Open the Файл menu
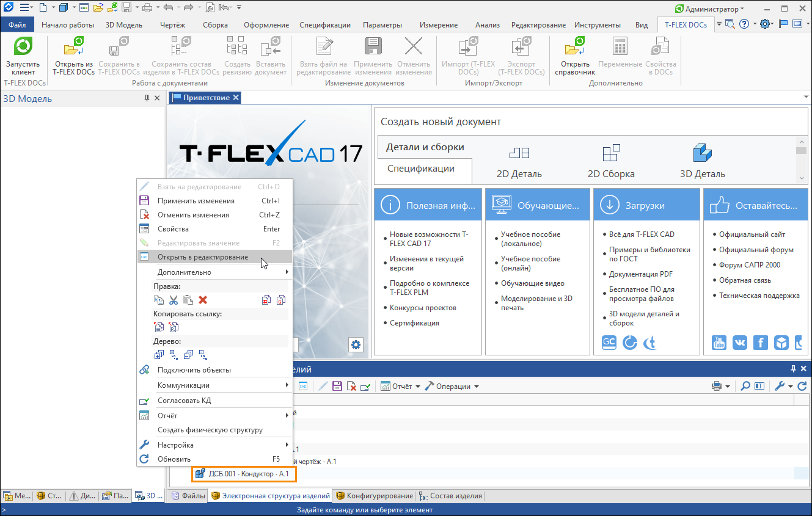The width and height of the screenshot is (812, 516). click(17, 25)
